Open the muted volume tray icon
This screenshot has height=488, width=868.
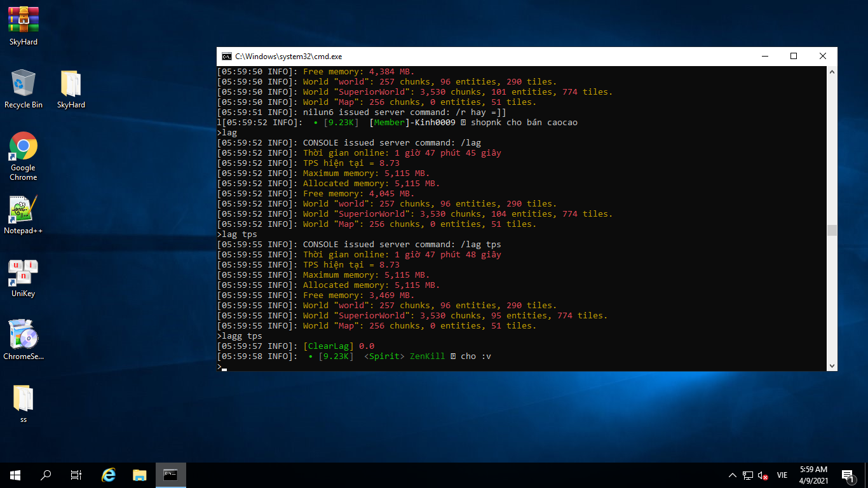[763, 475]
